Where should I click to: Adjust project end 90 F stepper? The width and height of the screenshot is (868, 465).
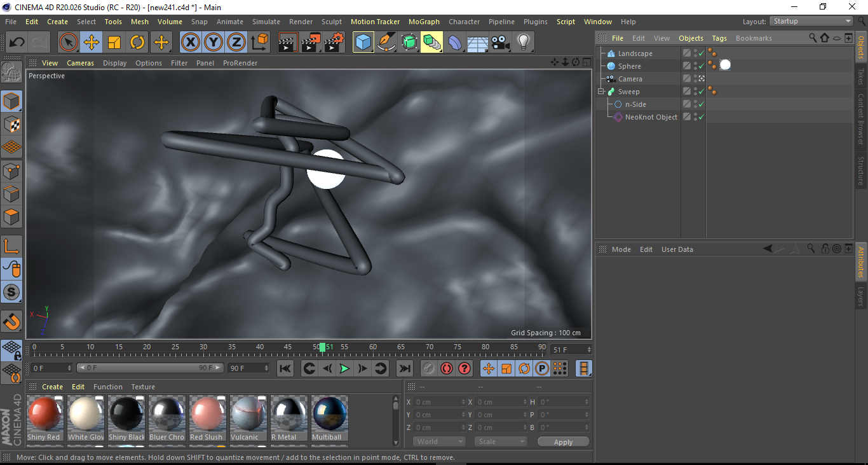coord(266,368)
